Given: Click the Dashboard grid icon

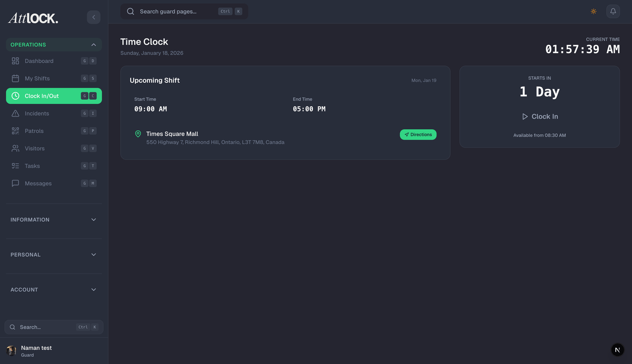Looking at the screenshot, I should pos(15,61).
